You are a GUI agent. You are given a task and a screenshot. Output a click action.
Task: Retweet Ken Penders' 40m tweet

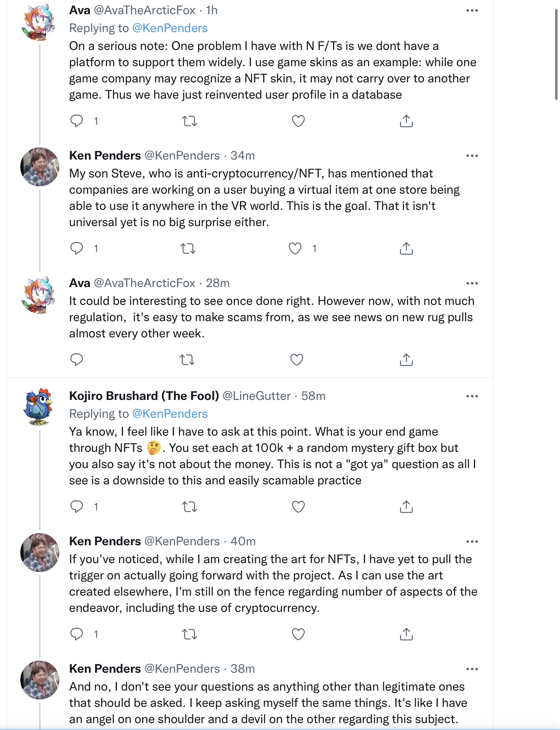189,634
